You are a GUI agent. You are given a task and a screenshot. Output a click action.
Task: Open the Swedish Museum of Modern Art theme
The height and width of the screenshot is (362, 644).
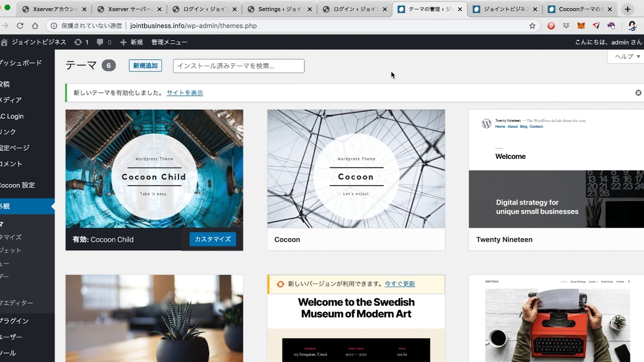coord(356,327)
